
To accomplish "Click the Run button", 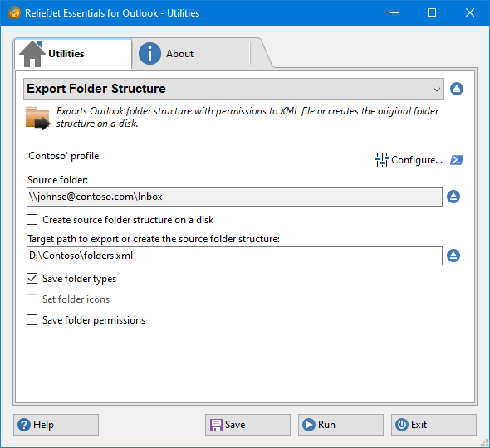I will pos(341,425).
